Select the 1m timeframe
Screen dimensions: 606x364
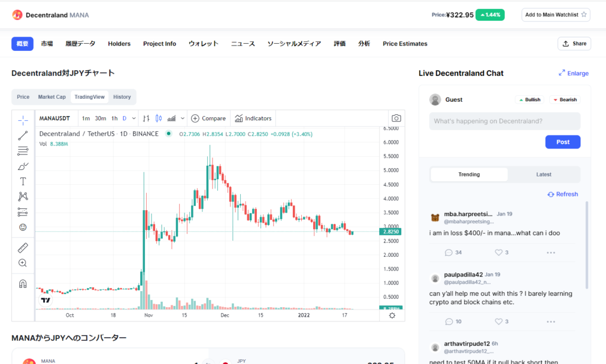[86, 118]
